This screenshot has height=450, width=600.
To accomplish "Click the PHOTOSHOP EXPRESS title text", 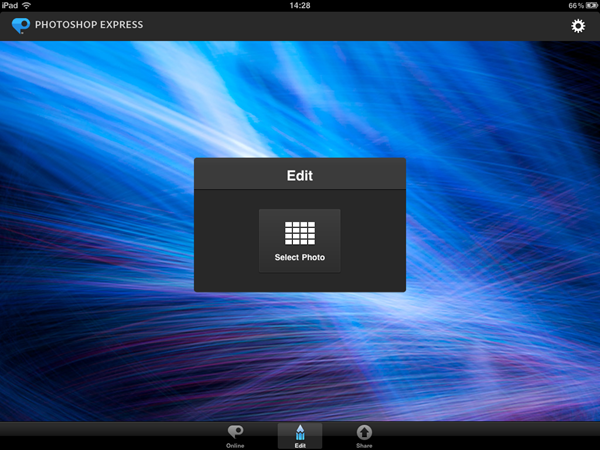I will pos(89,25).
